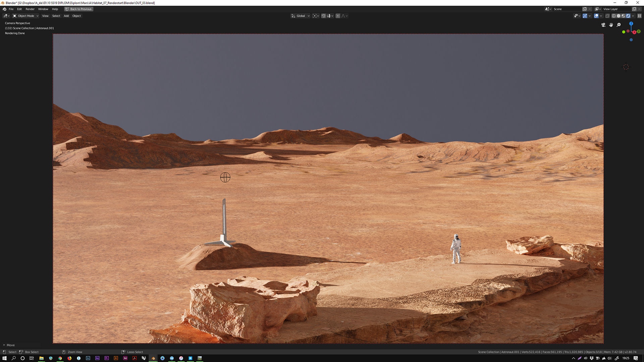Toggle proportional editing
Screen dimensions: 644x362
click(x=338, y=16)
